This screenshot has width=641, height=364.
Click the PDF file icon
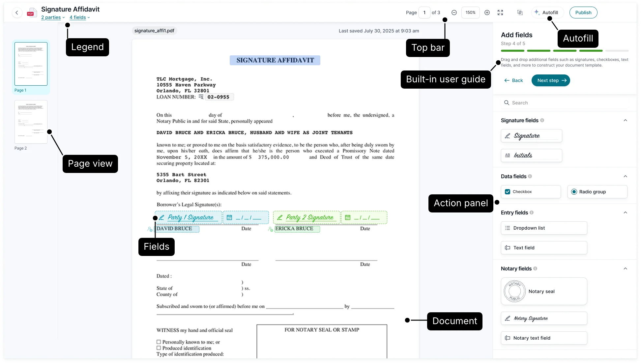[32, 13]
